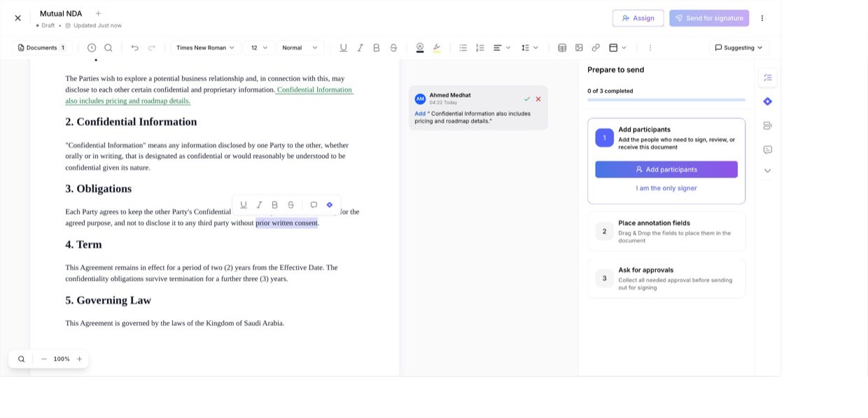Viewport: 868px width, 418px height.
Task: Open the Normal paragraph style dropdown
Action: click(x=300, y=48)
